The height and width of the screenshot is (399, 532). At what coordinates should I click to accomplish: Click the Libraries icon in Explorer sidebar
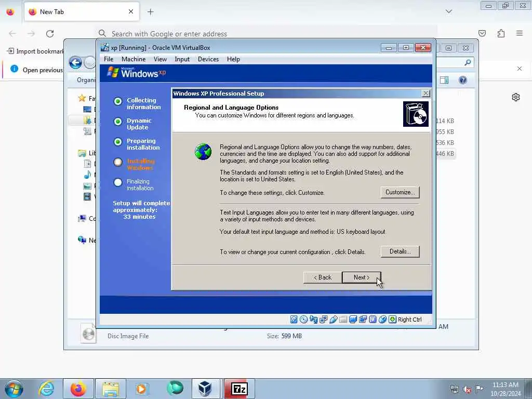coord(82,153)
